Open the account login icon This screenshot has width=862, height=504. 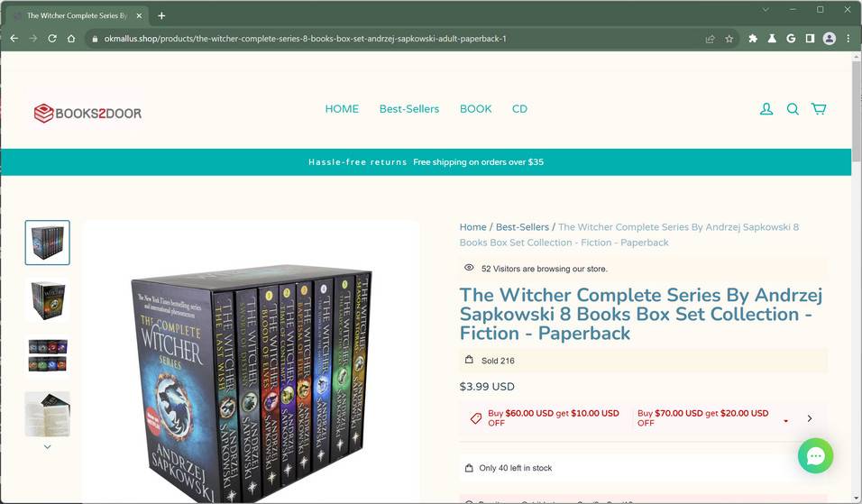pyautogui.click(x=766, y=109)
